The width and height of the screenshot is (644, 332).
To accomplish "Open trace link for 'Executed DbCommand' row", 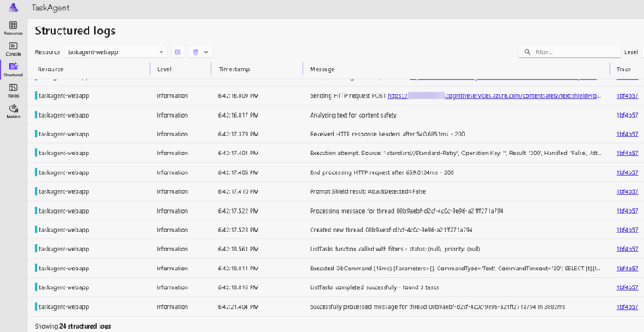I will point(627,269).
